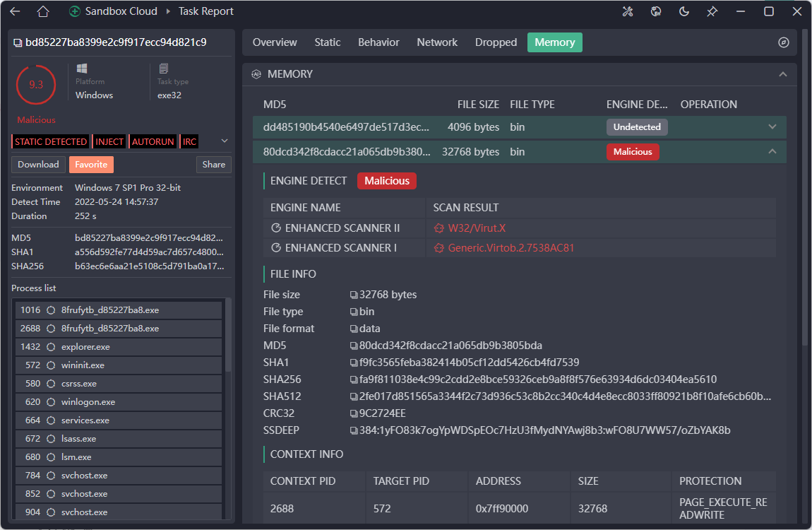The image size is (812, 530).
Task: Click the compass icon beside the tabs
Action: tap(784, 42)
